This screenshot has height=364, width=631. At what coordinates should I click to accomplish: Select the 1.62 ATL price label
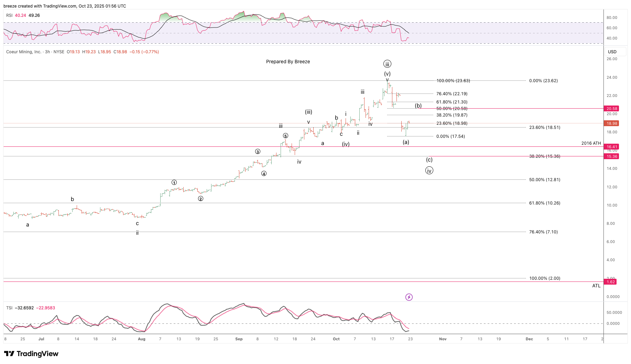611,282
